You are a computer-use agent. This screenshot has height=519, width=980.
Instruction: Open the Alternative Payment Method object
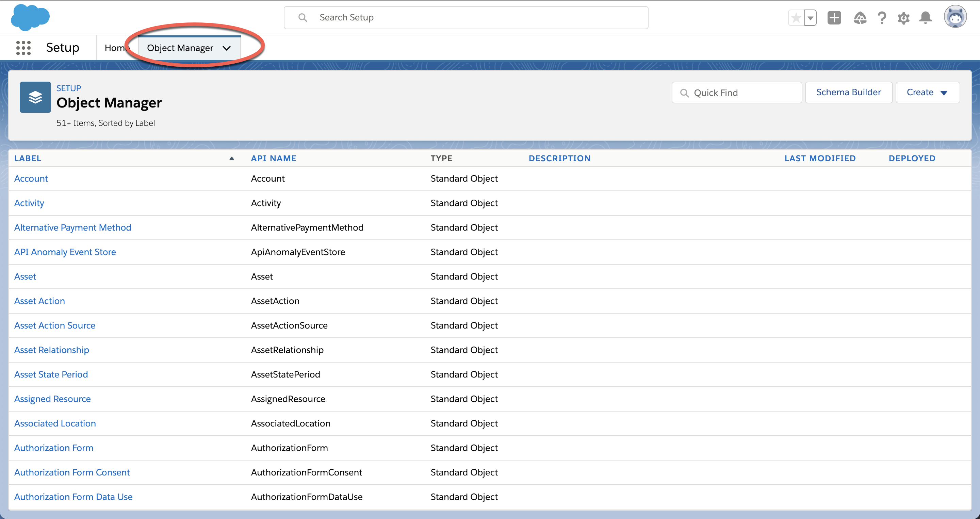pos(73,228)
